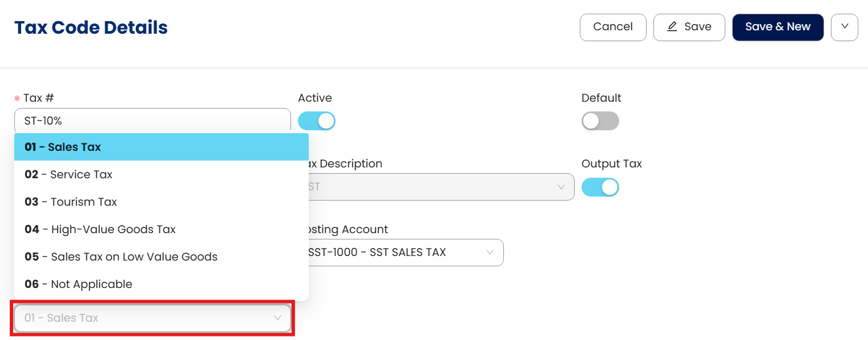The height and width of the screenshot is (340, 868).
Task: Select 06 - Not Applicable entry
Action: coord(161,284)
